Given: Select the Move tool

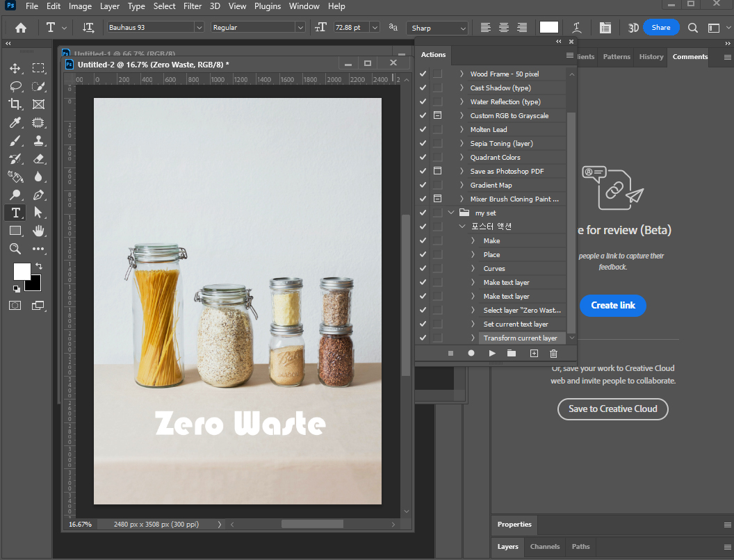Looking at the screenshot, I should 15,68.
